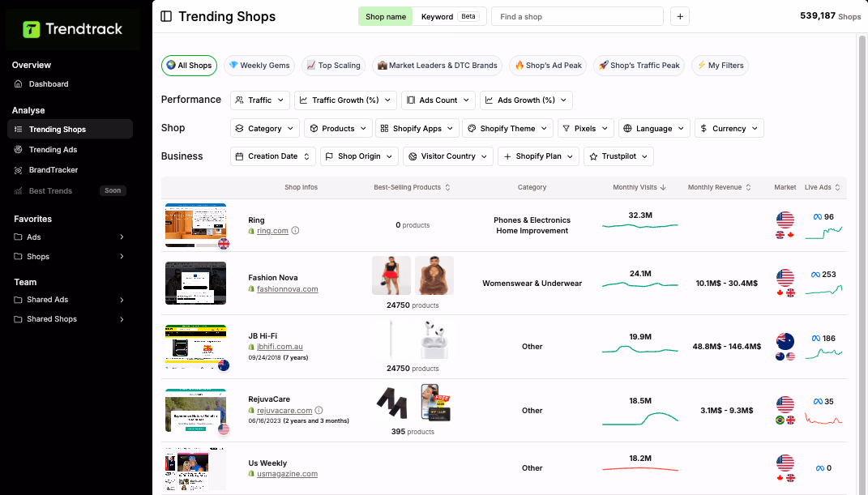Screen dimensions: 868x495
Task: Open Creation Date filter
Action: (272, 156)
